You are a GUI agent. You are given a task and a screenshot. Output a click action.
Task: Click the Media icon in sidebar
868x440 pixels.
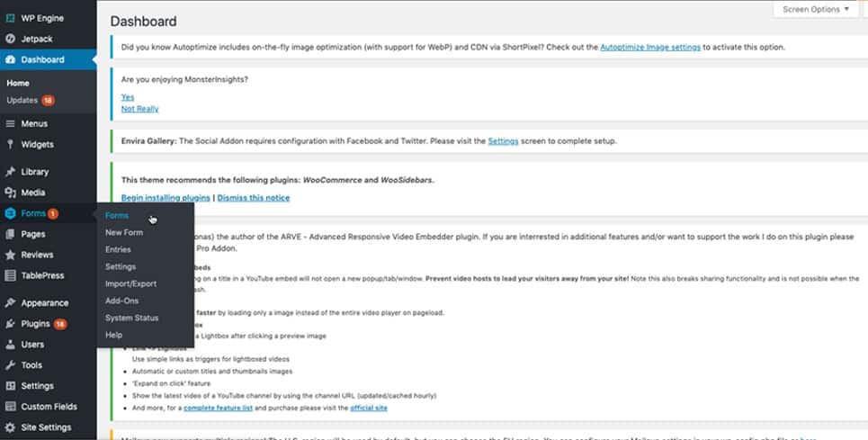tap(10, 193)
